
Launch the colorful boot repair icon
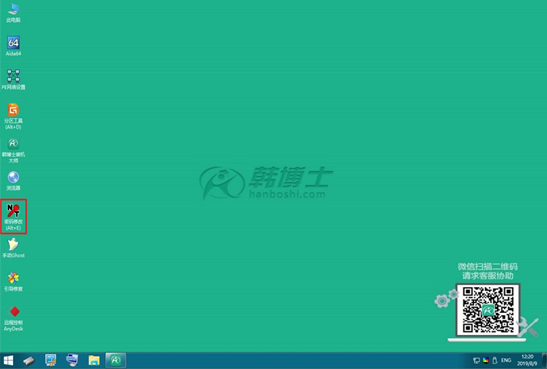pyautogui.click(x=13, y=281)
